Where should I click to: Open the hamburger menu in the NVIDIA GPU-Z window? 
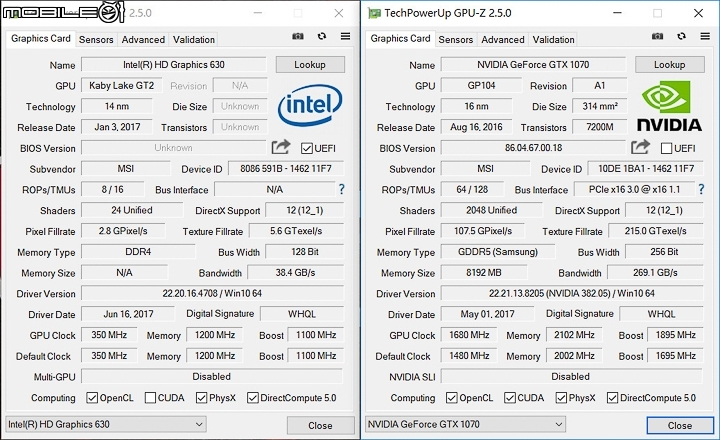705,36
